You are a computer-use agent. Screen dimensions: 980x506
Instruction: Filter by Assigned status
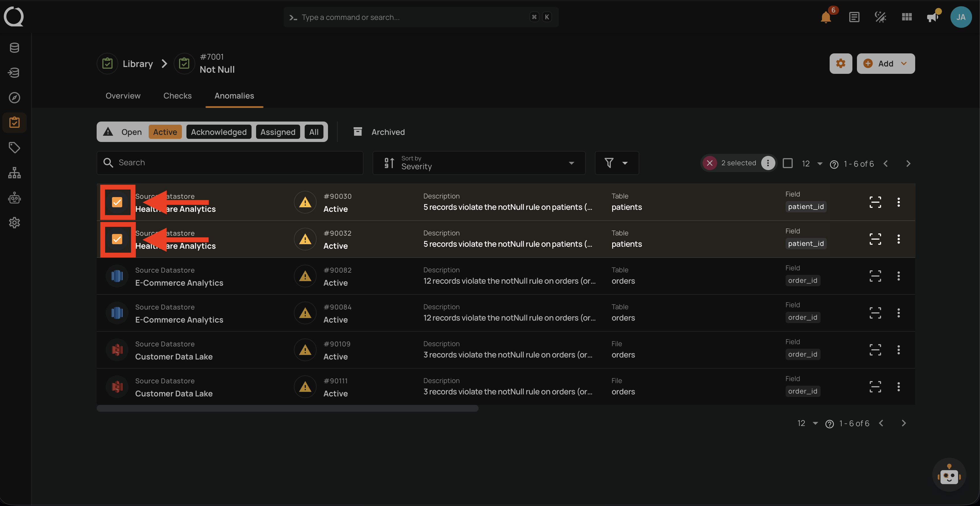coord(278,132)
